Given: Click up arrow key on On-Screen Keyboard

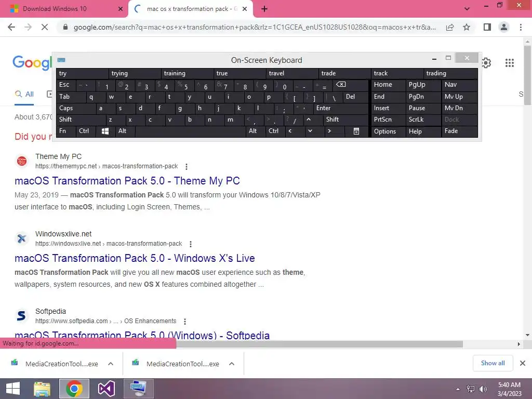Looking at the screenshot, I should pyautogui.click(x=309, y=119).
